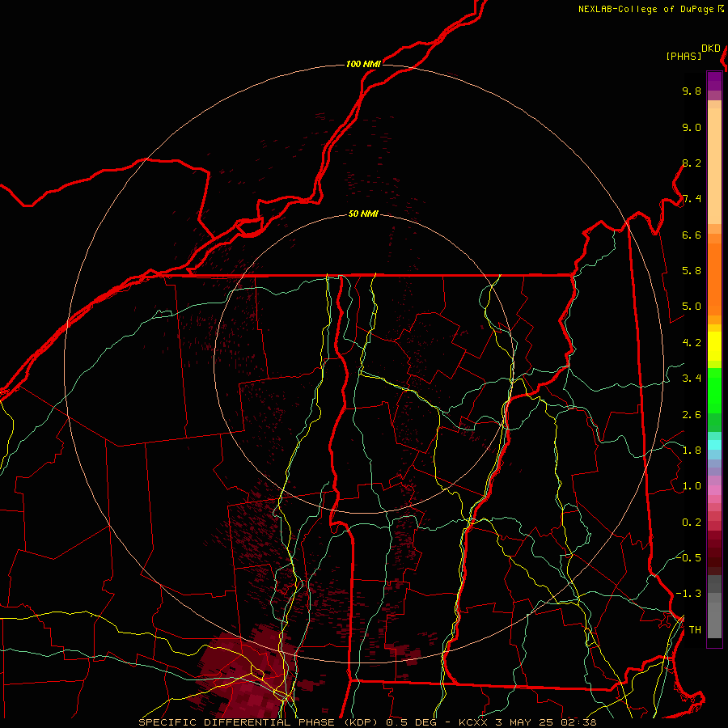
Task: Click the DKD product label above the scale
Action: 711,49
